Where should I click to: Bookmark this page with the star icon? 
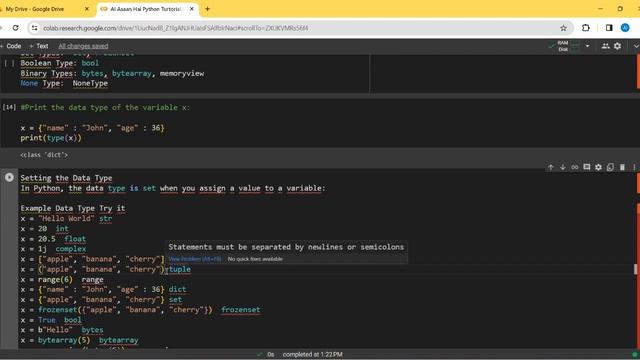point(563,28)
